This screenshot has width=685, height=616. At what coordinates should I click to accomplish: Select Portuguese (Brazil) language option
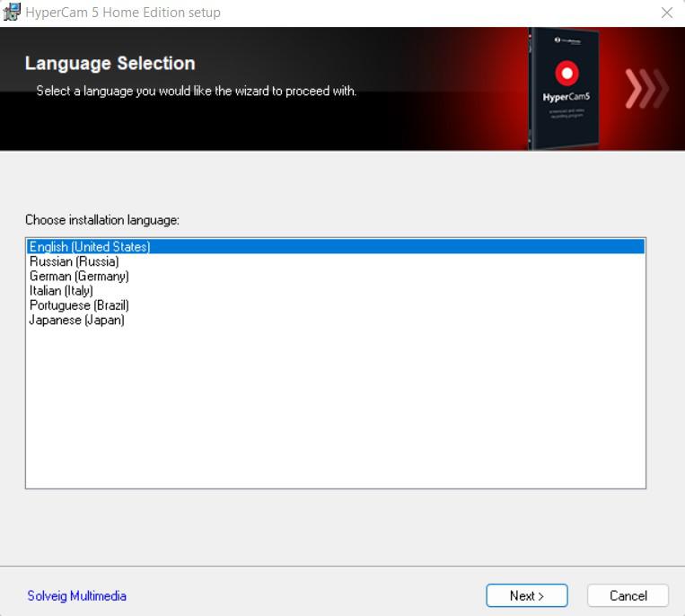[x=336, y=305]
